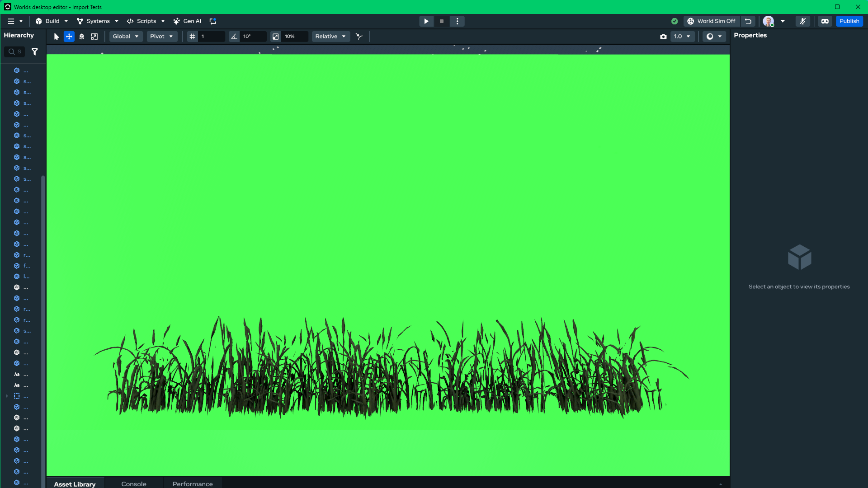Click the hierarchy filter funnel icon

point(35,52)
